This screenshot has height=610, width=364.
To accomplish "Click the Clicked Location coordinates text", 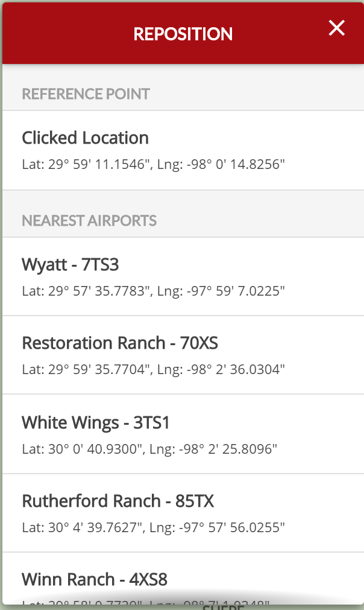I will 154,164.
